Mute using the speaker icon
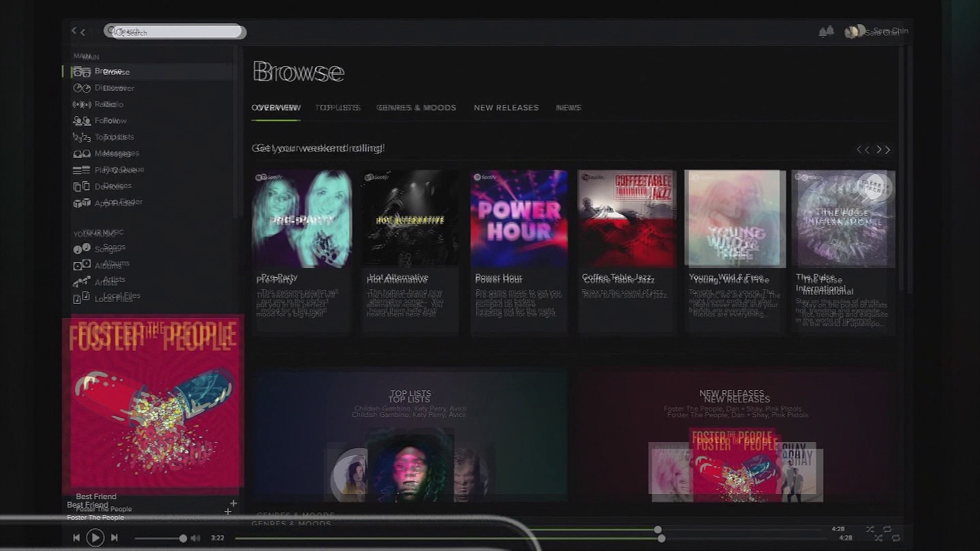 click(x=195, y=538)
